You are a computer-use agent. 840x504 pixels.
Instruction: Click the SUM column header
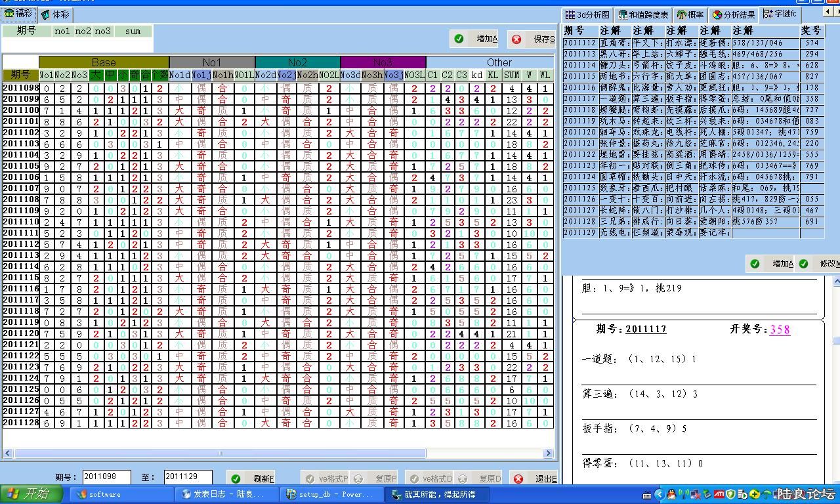click(x=511, y=75)
